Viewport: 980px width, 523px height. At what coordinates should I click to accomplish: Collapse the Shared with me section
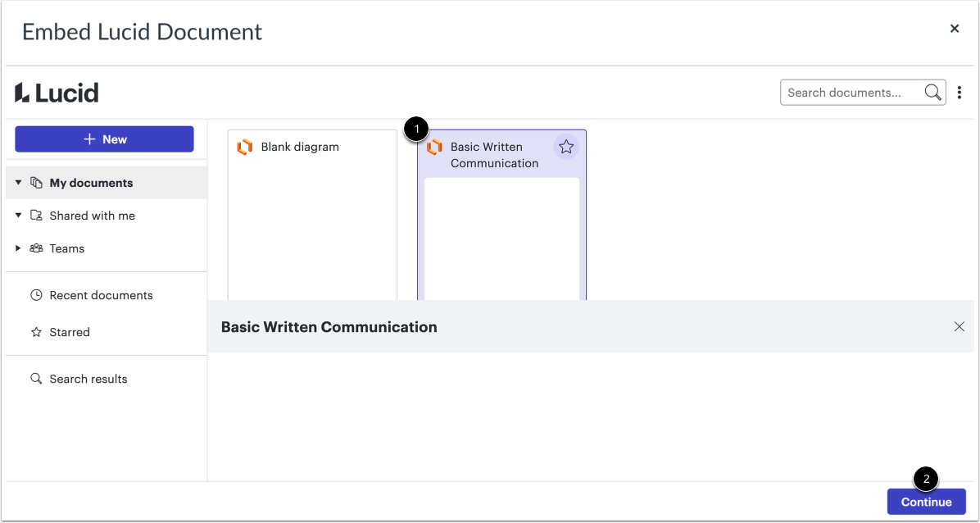pos(18,215)
